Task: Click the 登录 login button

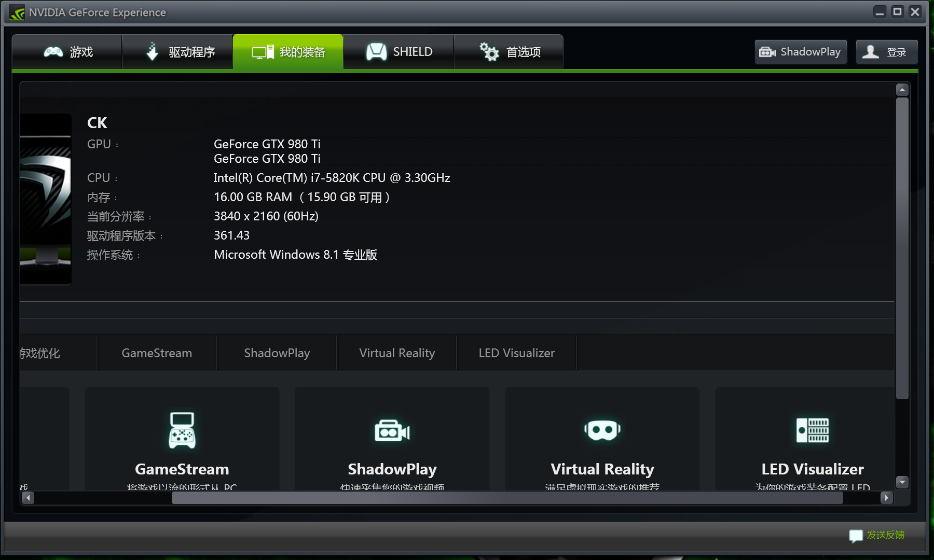Action: (x=887, y=52)
